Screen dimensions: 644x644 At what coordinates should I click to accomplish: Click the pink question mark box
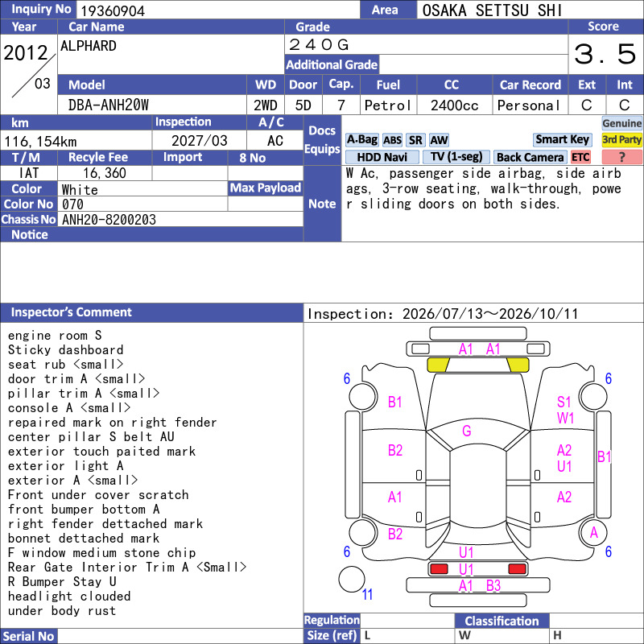621,157
